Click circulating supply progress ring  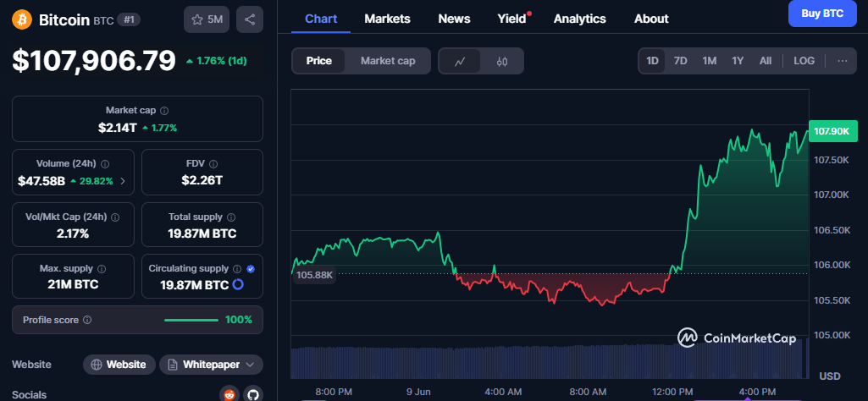point(238,285)
